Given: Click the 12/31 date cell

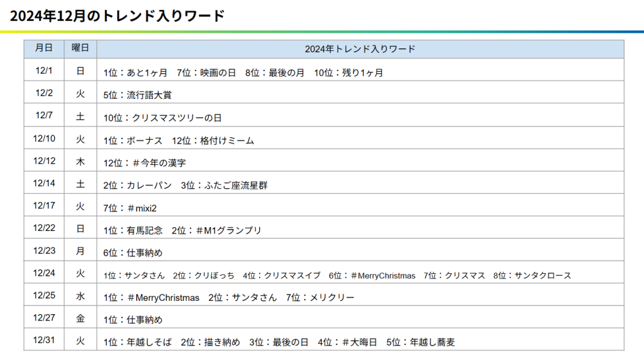Looking at the screenshot, I should click(44, 340).
